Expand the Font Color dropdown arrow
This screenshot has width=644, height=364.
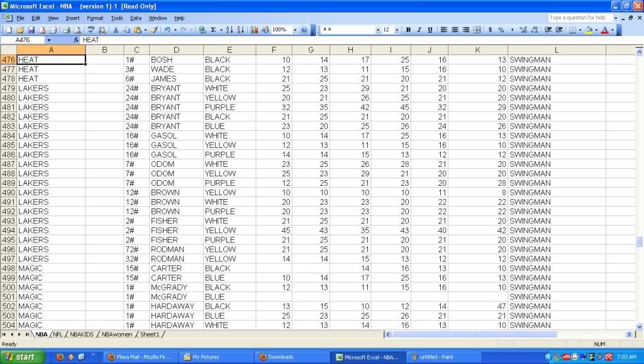coord(613,30)
